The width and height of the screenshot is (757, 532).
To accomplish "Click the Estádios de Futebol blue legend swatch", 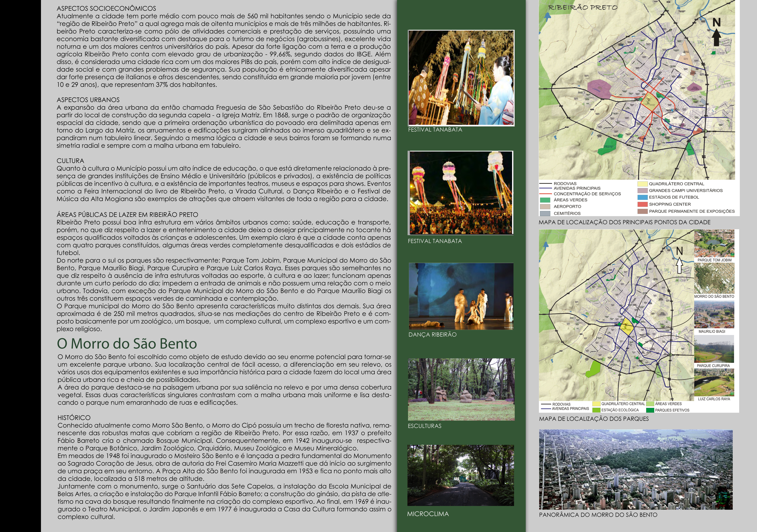I will point(643,197).
